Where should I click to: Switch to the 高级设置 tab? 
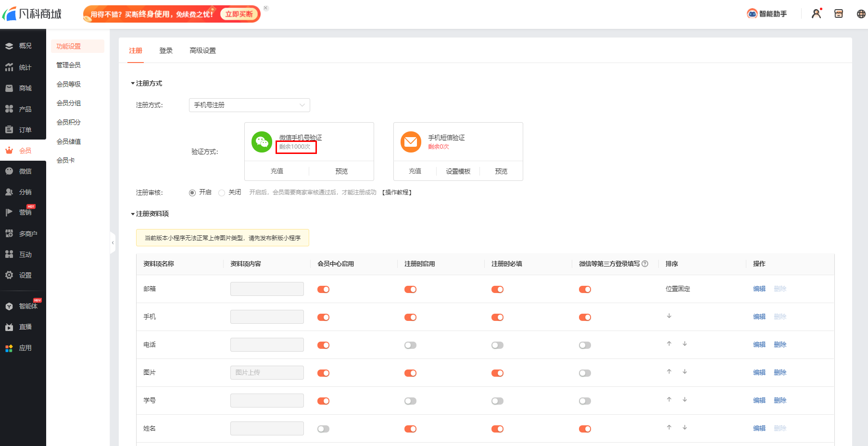pos(202,51)
